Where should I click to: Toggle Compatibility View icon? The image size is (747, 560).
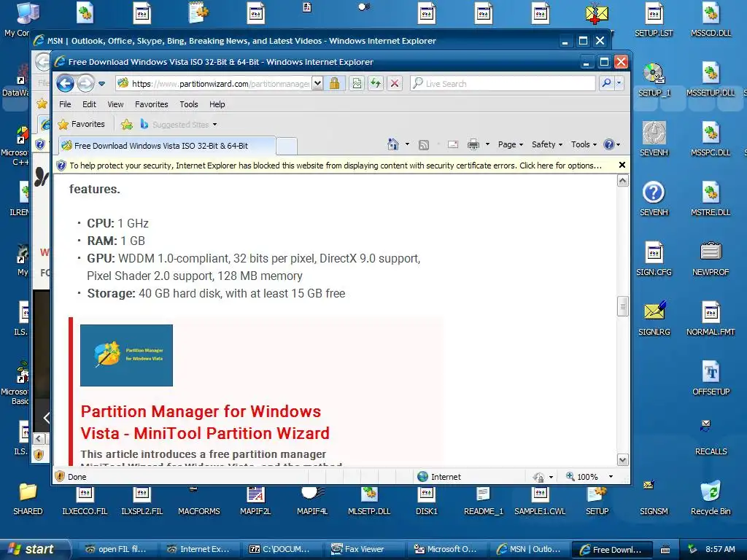[x=356, y=84]
